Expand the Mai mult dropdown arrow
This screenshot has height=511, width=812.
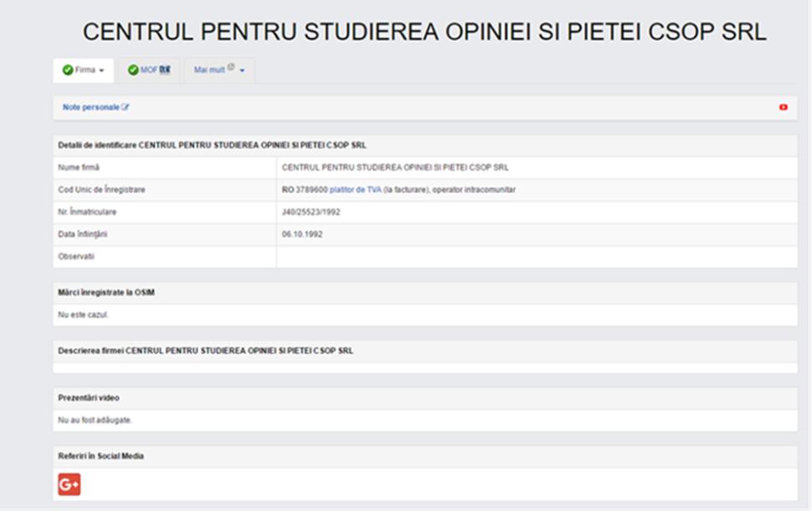click(243, 71)
